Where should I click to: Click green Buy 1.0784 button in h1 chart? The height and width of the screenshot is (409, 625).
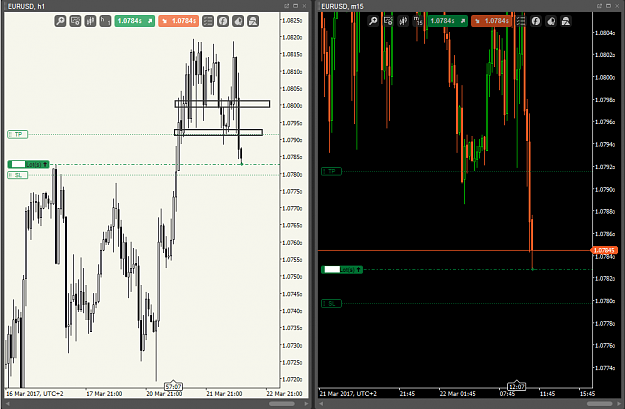[135, 21]
